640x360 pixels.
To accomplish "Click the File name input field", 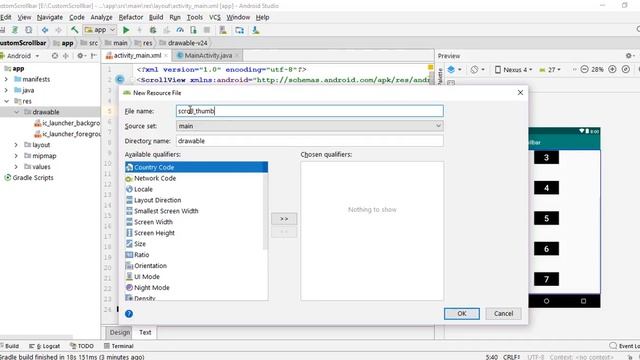I will click(310, 111).
